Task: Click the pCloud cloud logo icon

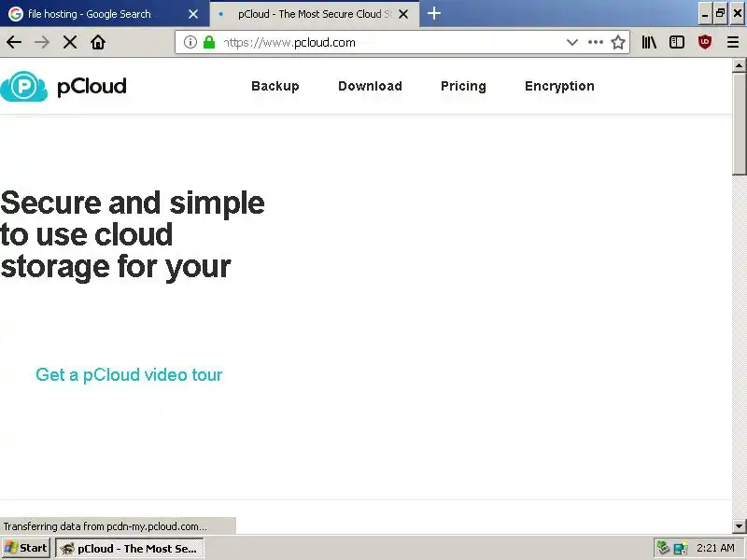Action: coord(24,86)
